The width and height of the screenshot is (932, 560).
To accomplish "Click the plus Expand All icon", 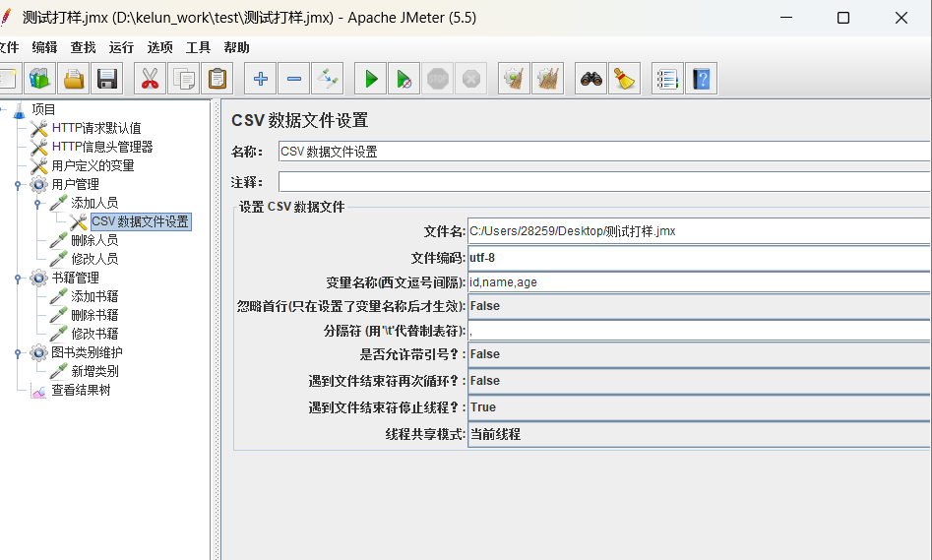I will pos(261,79).
